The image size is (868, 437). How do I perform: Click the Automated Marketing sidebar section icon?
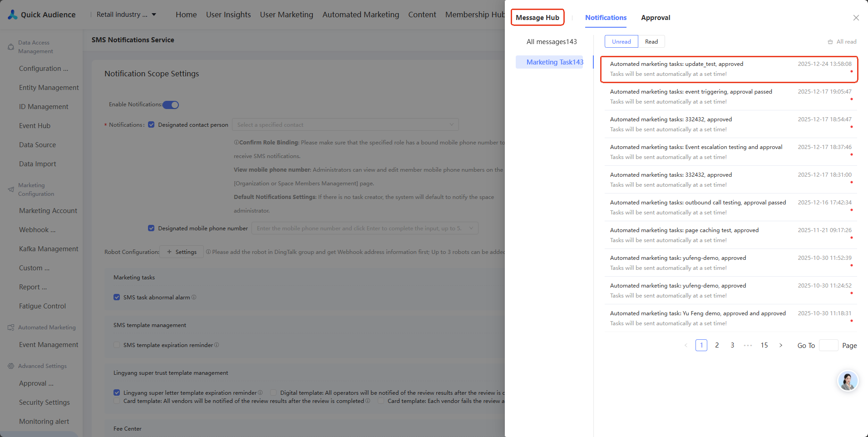[x=11, y=328]
